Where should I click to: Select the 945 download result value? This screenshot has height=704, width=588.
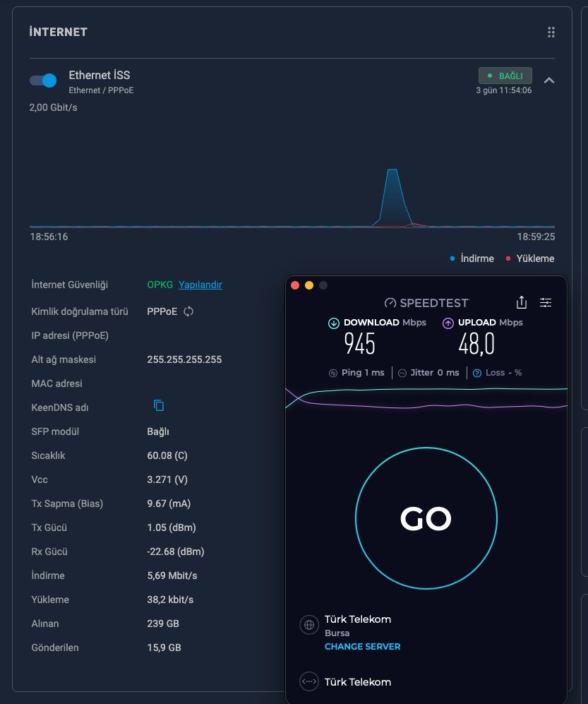tap(359, 344)
